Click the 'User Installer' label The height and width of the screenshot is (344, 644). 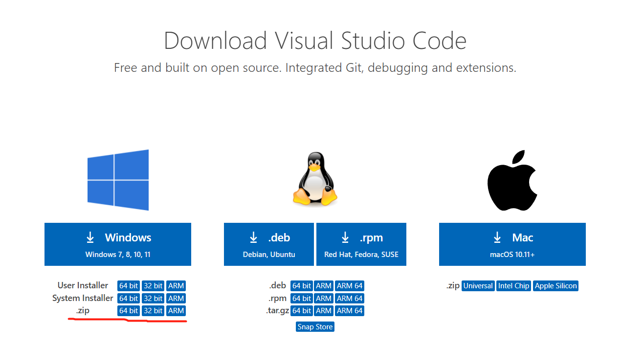(x=83, y=285)
